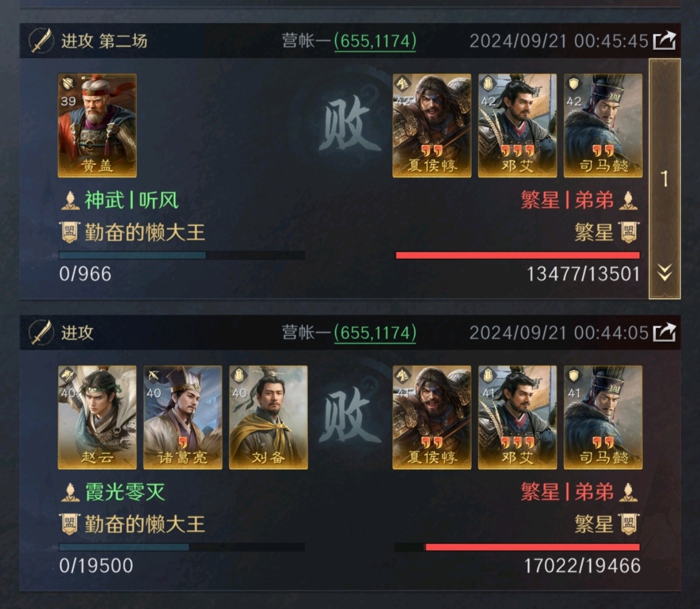
Task: Select the 赵云 general card
Action: (97, 418)
